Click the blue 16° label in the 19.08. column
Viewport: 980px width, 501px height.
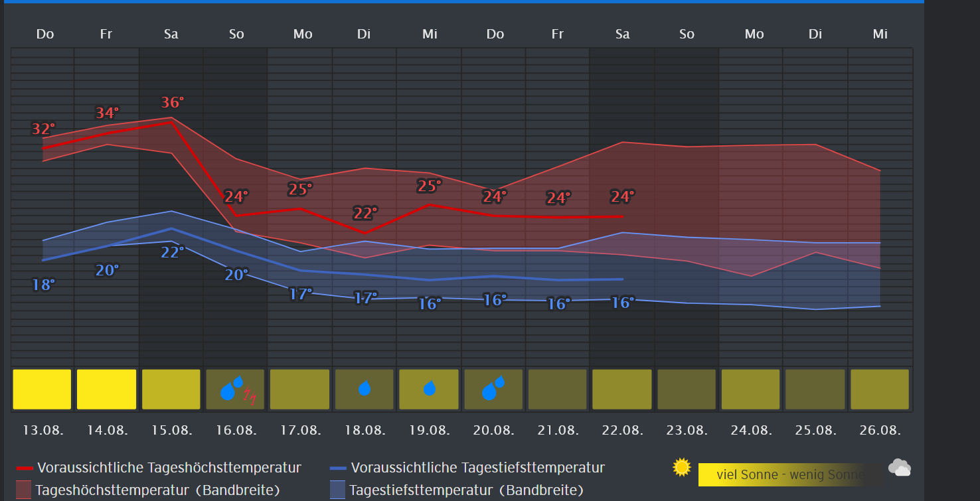[430, 304]
